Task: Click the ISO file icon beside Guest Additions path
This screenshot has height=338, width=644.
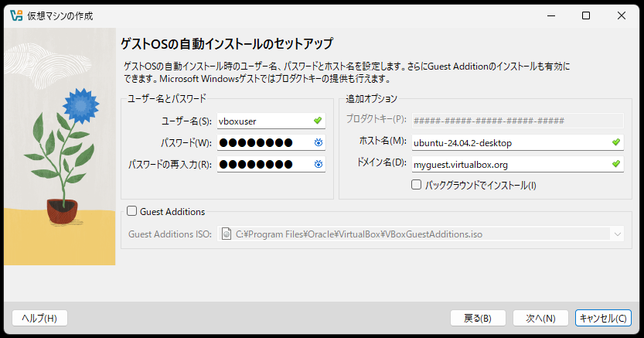Action: pos(227,233)
